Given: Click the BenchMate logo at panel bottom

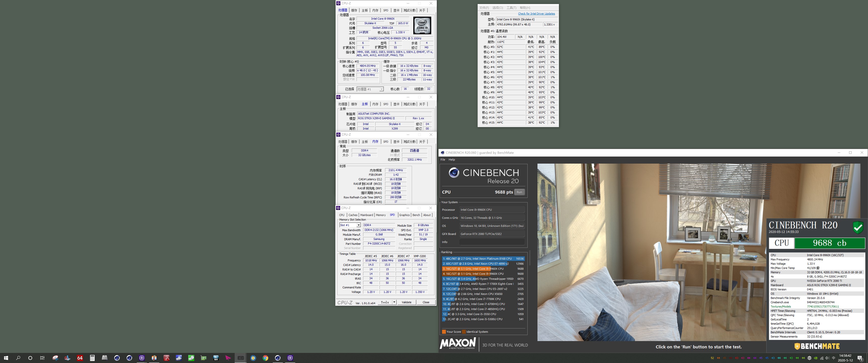Looking at the screenshot, I should click(x=817, y=346).
